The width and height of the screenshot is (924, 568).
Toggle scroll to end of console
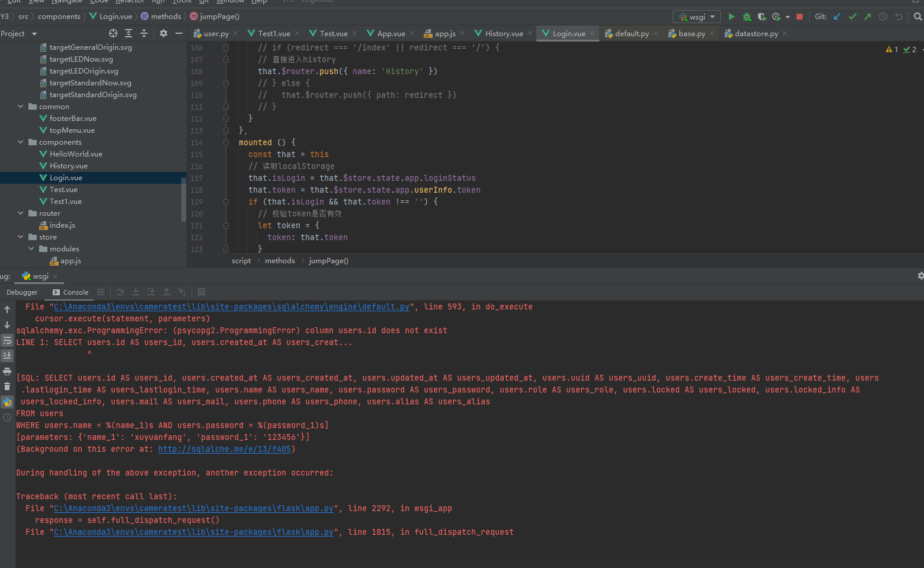tap(7, 356)
